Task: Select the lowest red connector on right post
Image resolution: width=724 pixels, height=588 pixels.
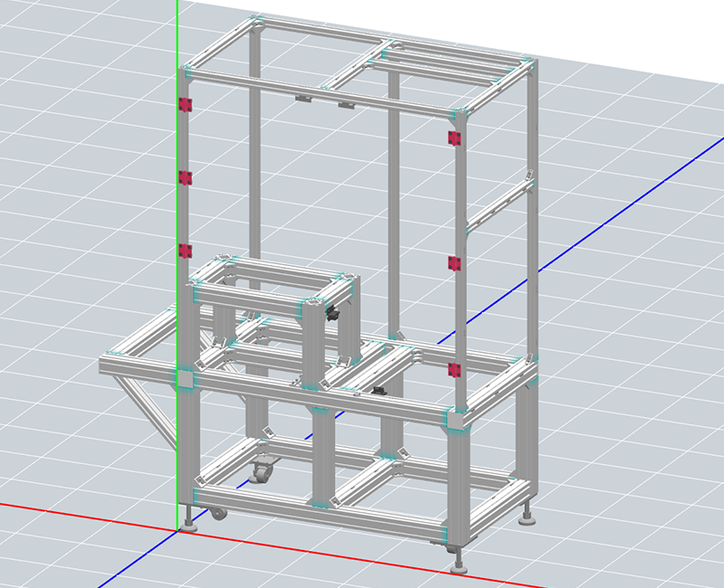Action: point(455,369)
